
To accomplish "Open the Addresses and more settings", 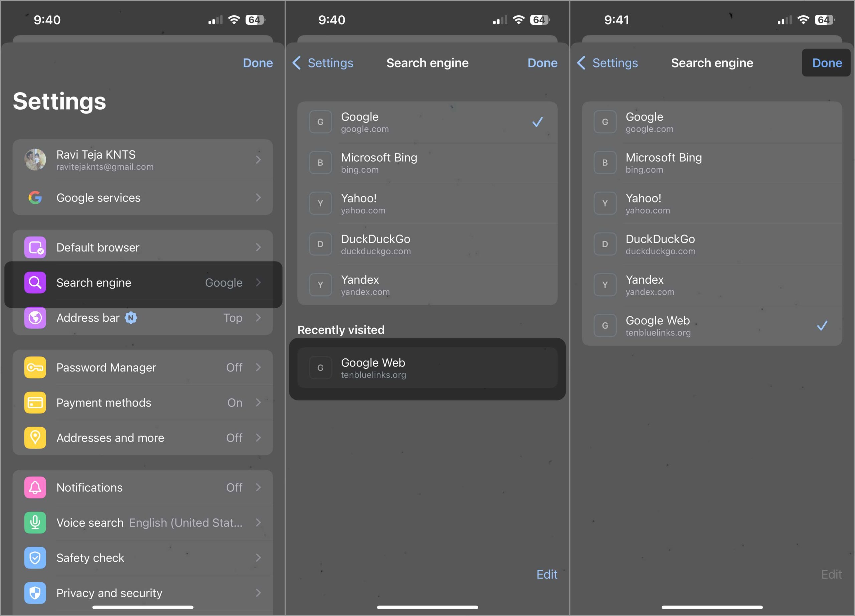I will pos(143,438).
